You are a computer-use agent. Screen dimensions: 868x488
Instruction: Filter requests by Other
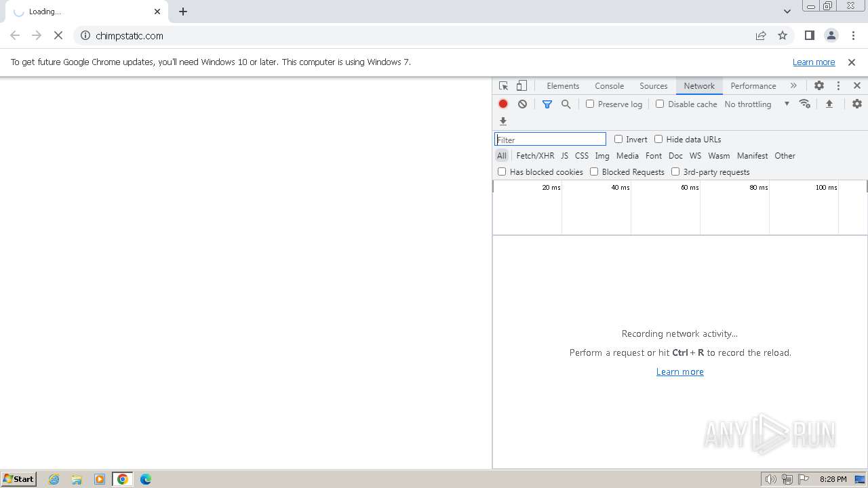785,156
